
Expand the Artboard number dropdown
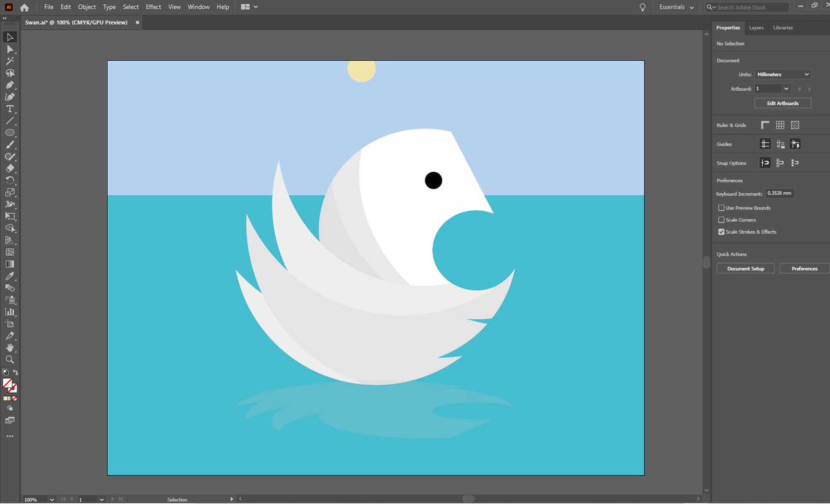click(x=786, y=88)
